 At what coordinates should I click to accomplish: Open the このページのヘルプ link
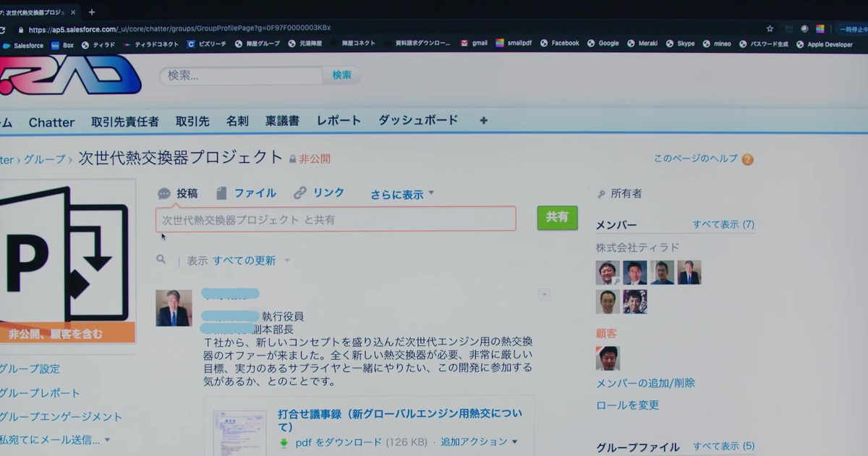[x=696, y=159]
